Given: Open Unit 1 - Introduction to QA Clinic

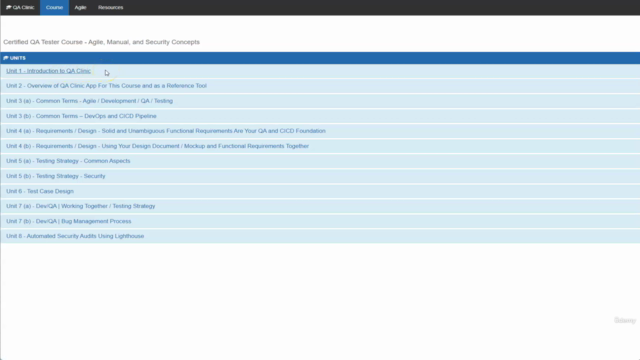Looking at the screenshot, I should [x=49, y=71].
